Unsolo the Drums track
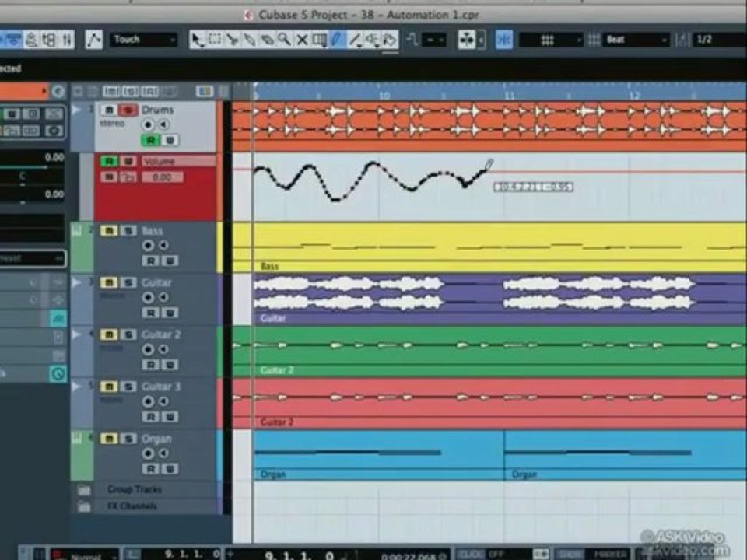747x560 pixels. coord(128,110)
